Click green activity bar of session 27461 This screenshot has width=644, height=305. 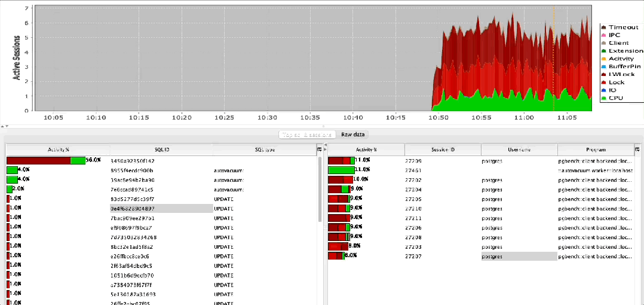point(341,170)
